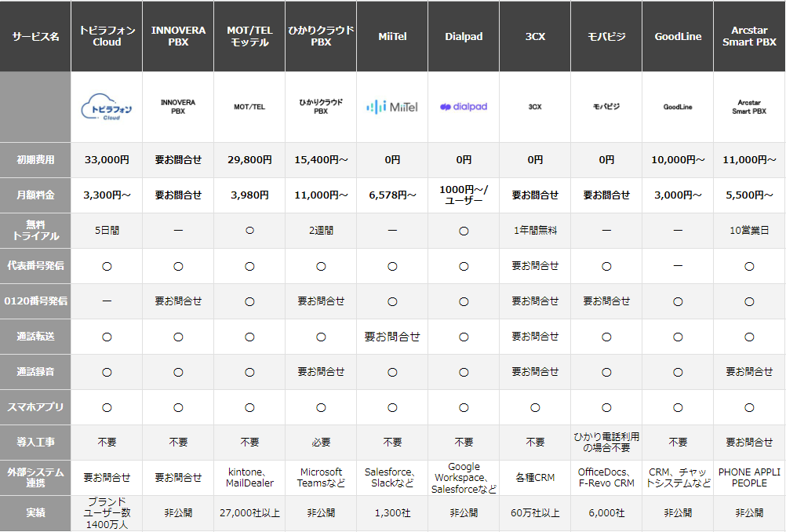
Task: Click the 無料トライアル row label
Action: pyautogui.click(x=35, y=230)
